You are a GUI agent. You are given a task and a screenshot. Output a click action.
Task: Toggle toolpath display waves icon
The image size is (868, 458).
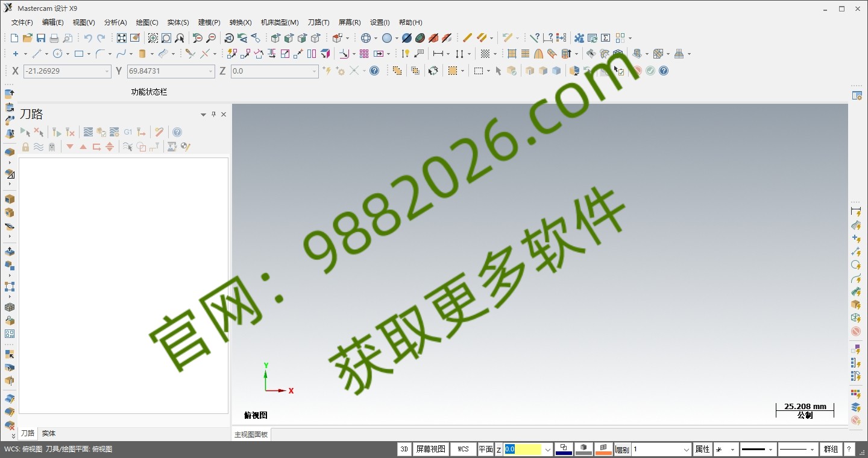(39, 147)
